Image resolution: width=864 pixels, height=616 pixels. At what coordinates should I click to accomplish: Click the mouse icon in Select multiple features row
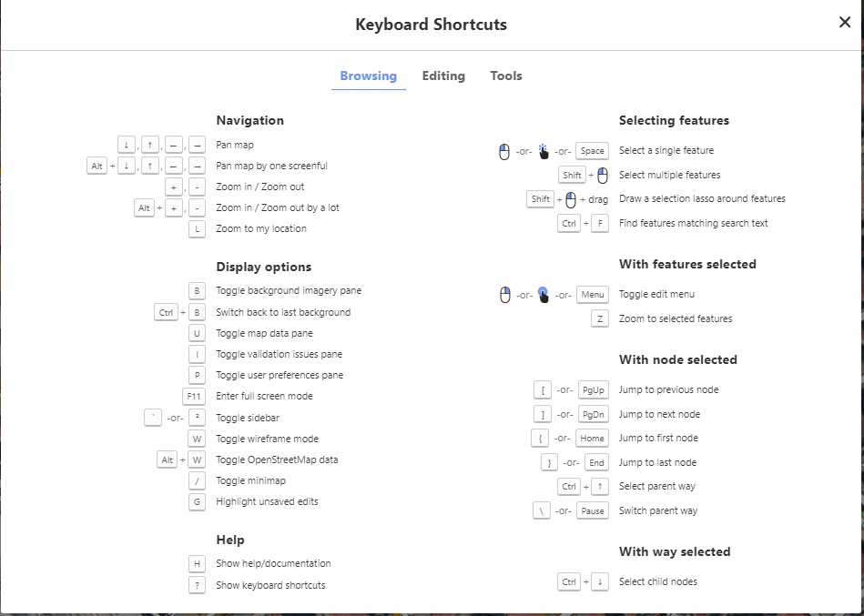(603, 176)
